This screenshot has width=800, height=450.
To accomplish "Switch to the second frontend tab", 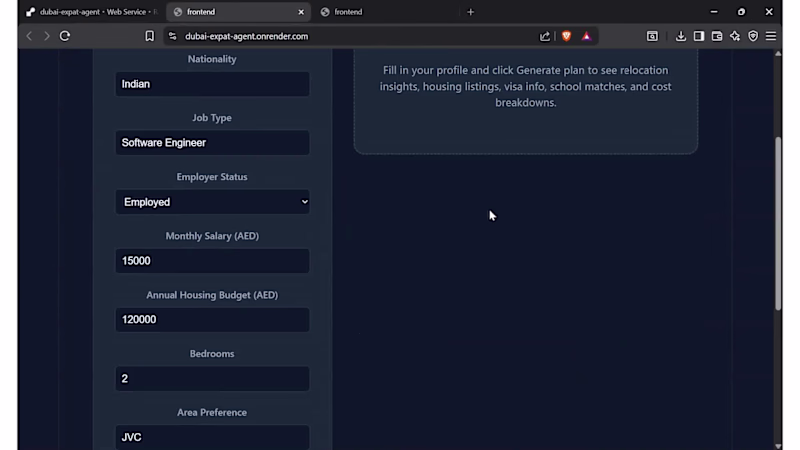I will pos(386,12).
